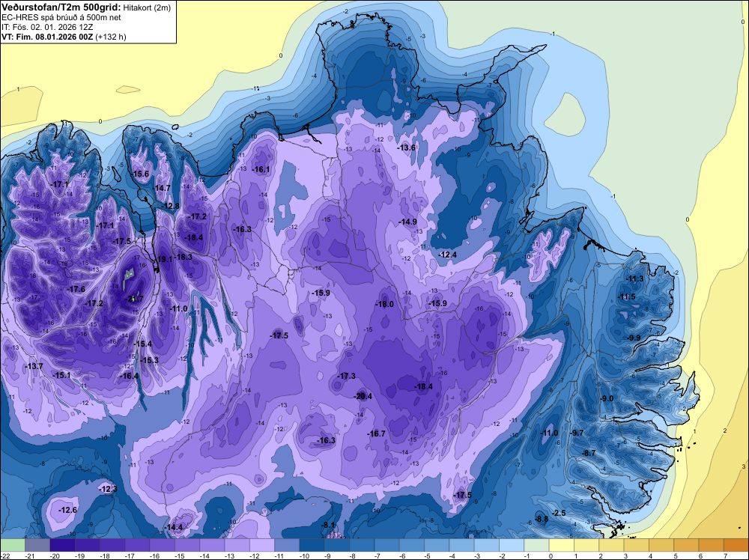Click the -20.4 temperature value
749x560 pixels.
pyautogui.click(x=363, y=396)
